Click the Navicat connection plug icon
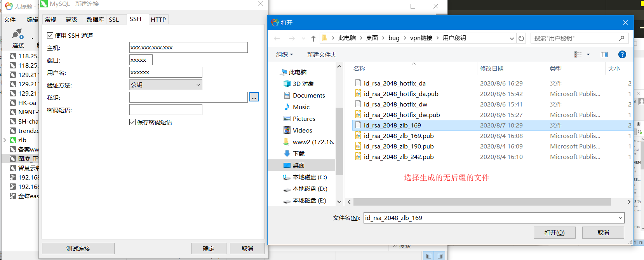 tap(17, 34)
